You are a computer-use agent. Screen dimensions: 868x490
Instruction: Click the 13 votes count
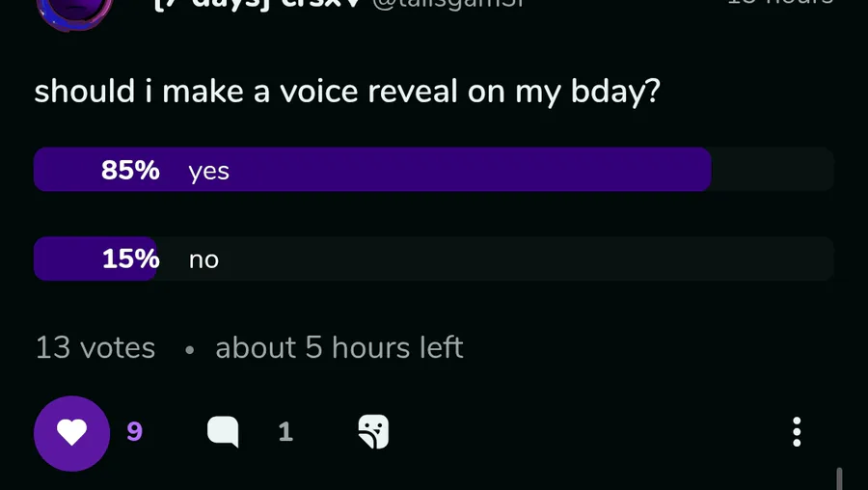pyautogui.click(x=95, y=347)
